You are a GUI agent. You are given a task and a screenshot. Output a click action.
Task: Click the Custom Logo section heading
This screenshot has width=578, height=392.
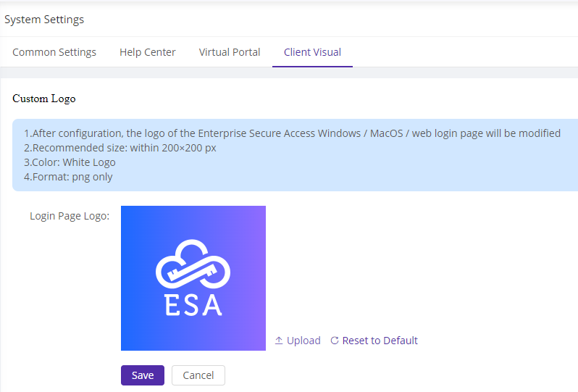[44, 99]
